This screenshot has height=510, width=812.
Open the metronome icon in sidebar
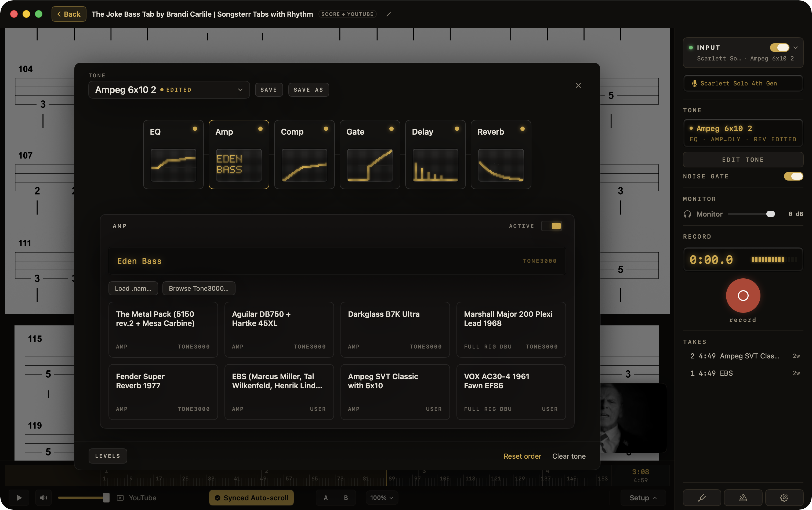[743, 498]
